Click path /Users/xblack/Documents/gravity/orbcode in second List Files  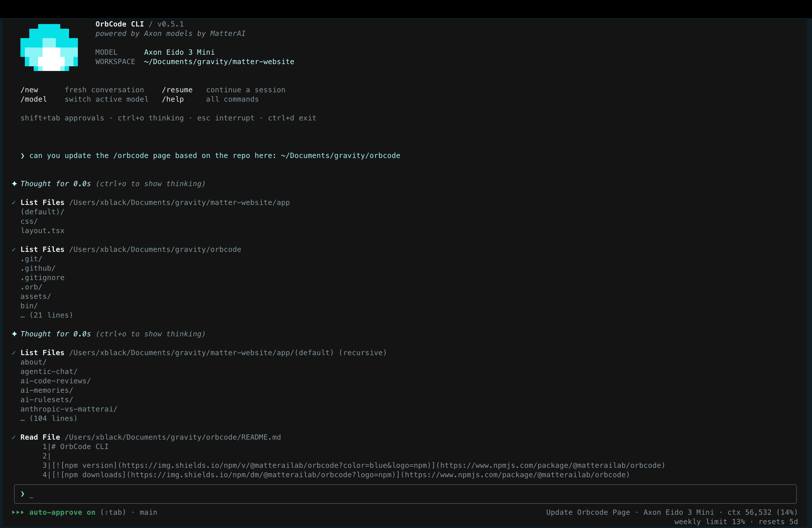coord(155,250)
